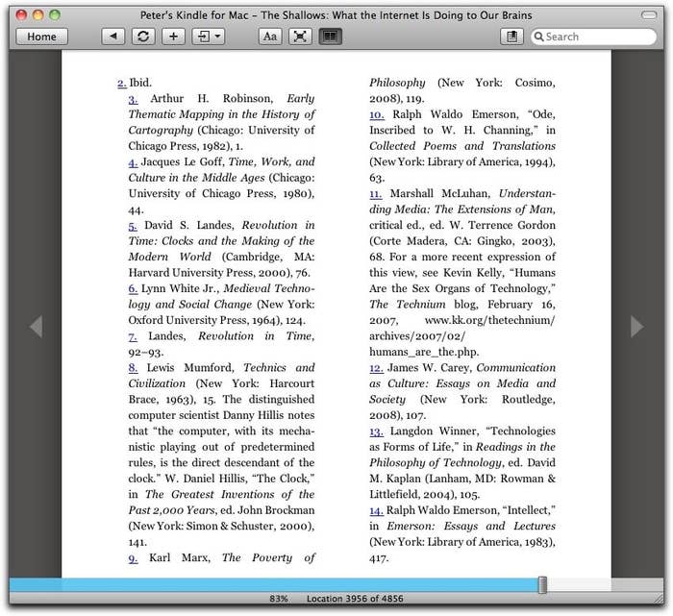The height and width of the screenshot is (616, 673).
Task: Open the Go To dropdown menu
Action: (209, 37)
